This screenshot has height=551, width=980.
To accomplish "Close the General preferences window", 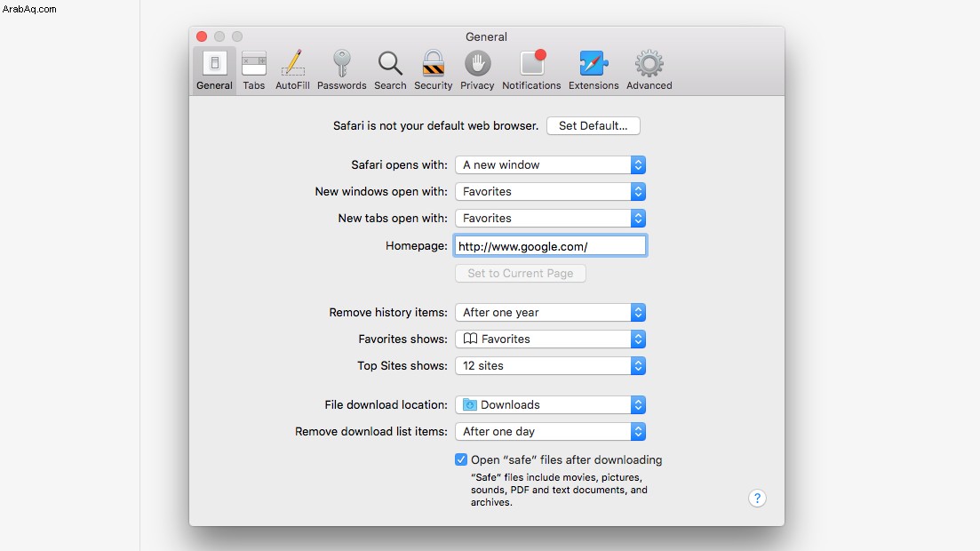I will 202,36.
